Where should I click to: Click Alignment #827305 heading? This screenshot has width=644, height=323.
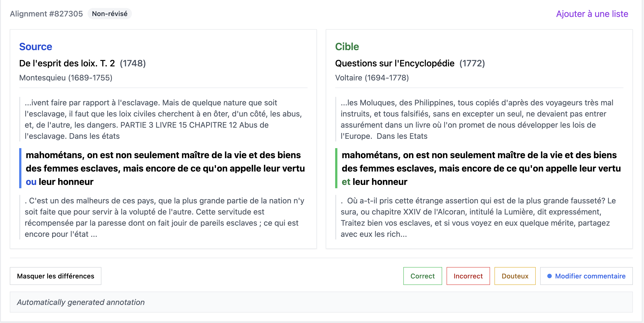[x=46, y=14]
